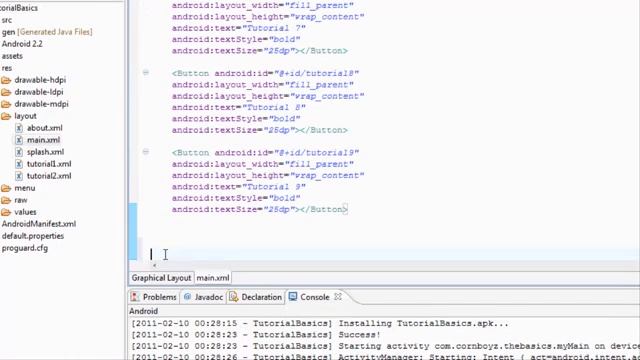Click the main.xml file icon in tree
Image resolution: width=640 pixels, height=360 pixels.
[x=19, y=140]
